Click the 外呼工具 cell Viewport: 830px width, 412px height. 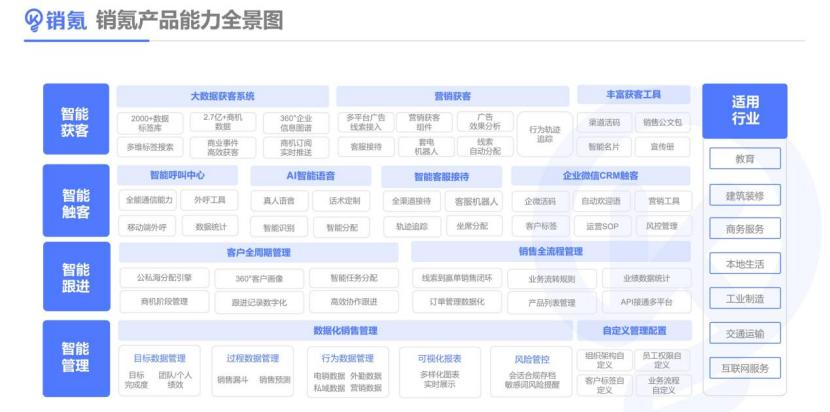click(x=209, y=200)
